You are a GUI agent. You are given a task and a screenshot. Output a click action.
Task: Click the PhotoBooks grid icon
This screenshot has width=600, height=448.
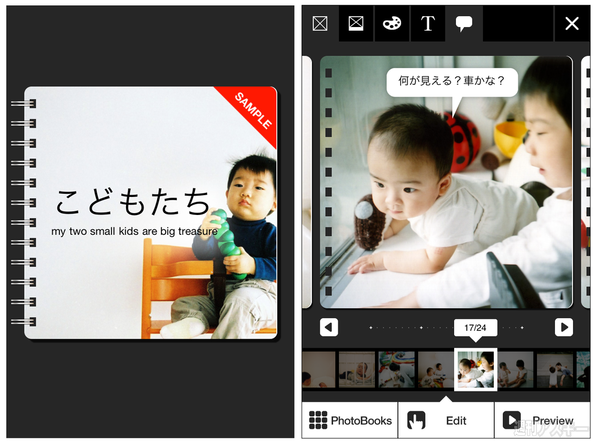pyautogui.click(x=318, y=420)
